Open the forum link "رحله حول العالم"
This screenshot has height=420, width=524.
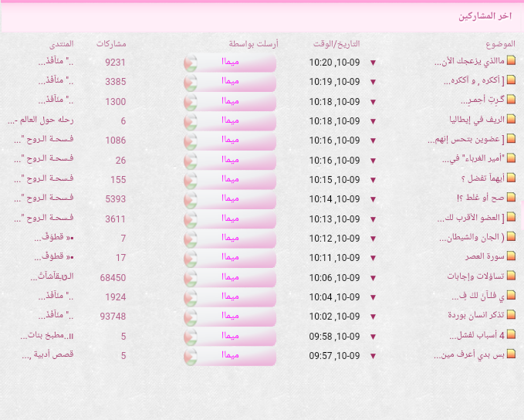[x=43, y=120]
